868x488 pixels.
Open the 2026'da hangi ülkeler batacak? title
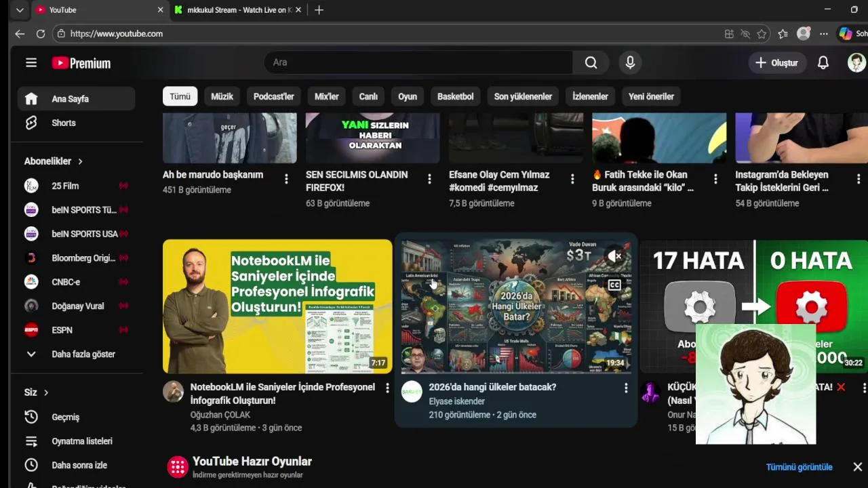click(x=493, y=387)
